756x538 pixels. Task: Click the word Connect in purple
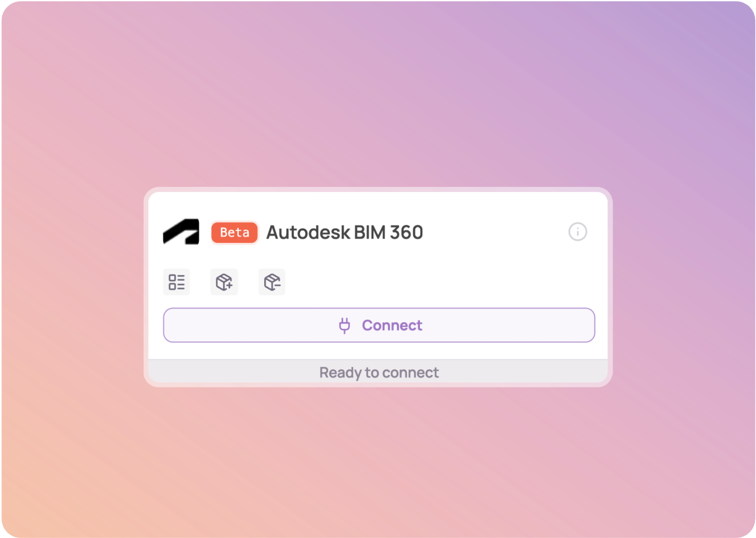pyautogui.click(x=392, y=325)
